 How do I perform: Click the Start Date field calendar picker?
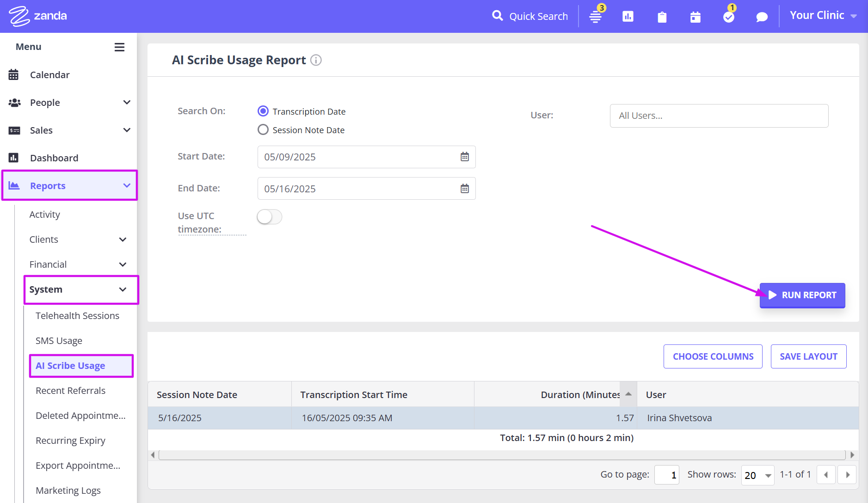464,157
